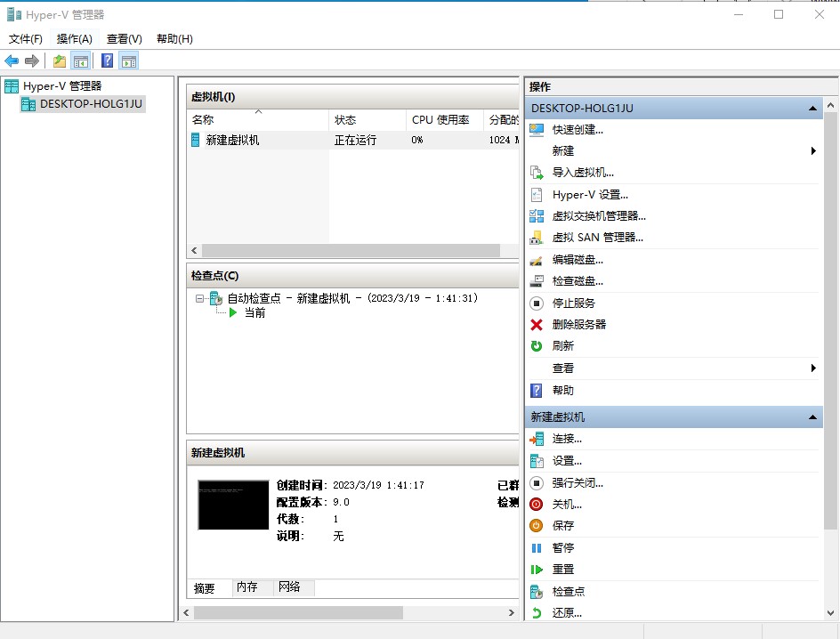Click the center pane bottom scroll-right arrow
Viewport: 840px width, 639px height.
511,613
